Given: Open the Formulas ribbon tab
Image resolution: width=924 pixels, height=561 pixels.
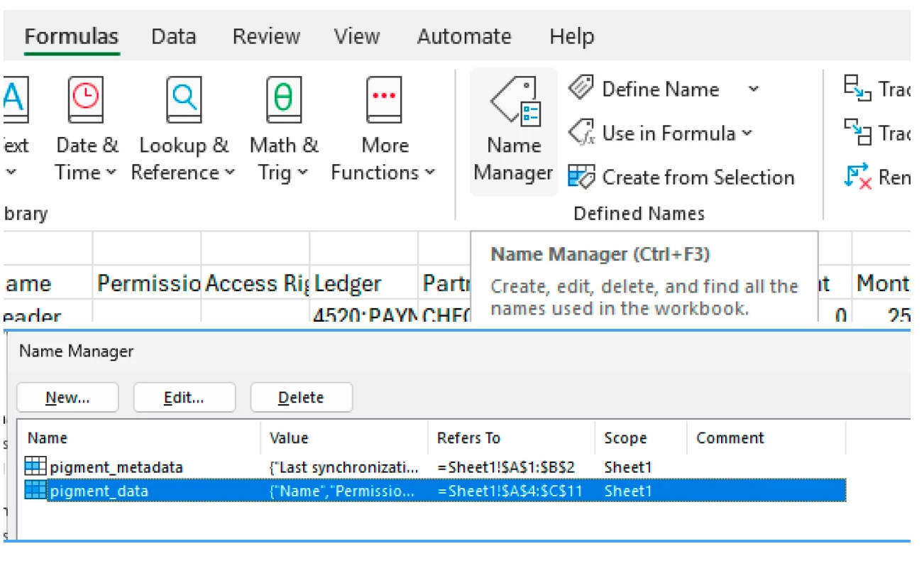Looking at the screenshot, I should point(72,37).
